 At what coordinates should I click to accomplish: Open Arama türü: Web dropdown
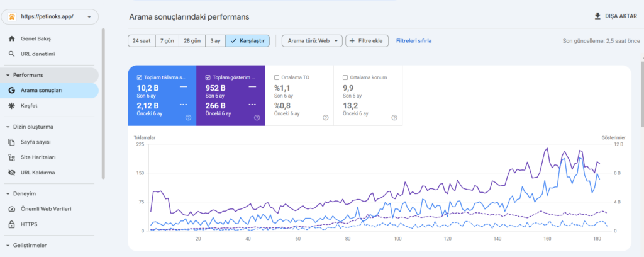[312, 41]
